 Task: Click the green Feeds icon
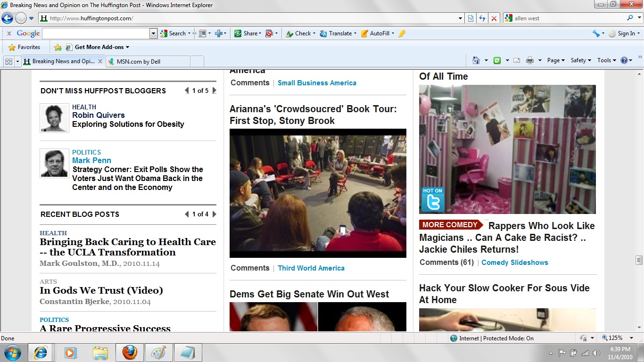[497, 60]
